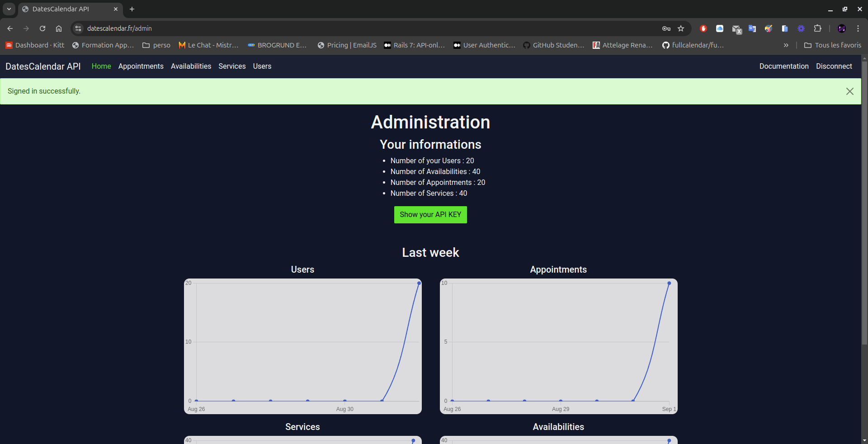Viewport: 868px width, 444px height.
Task: Bookmark page with the star icon
Action: [681, 28]
